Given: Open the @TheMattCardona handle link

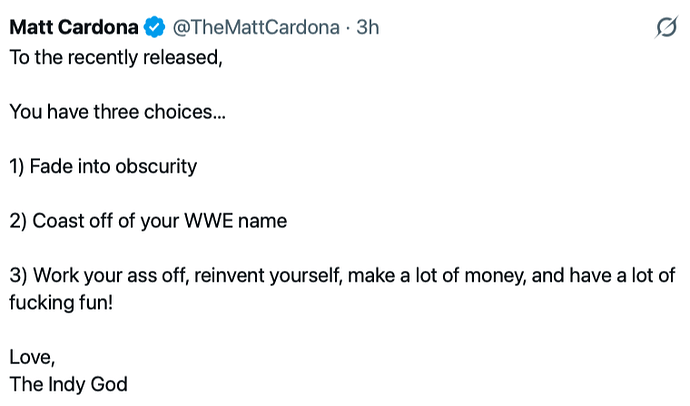Looking at the screenshot, I should pos(256,27).
